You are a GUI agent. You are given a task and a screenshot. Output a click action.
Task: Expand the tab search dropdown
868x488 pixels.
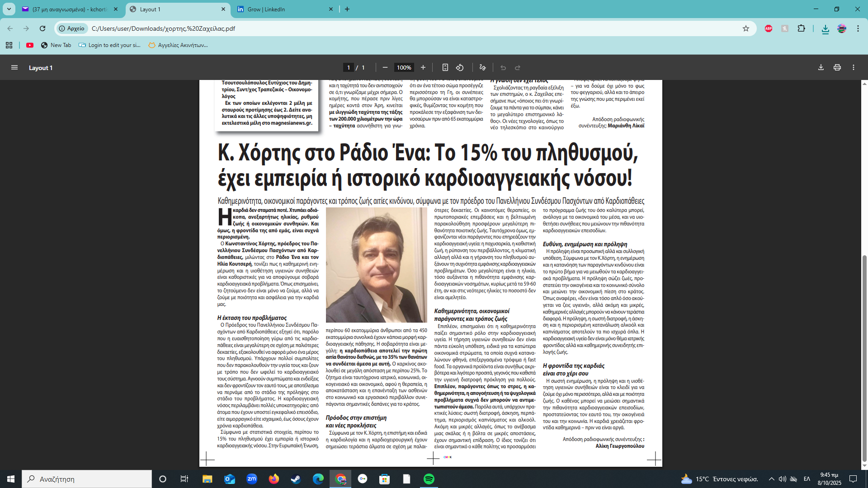coord(9,9)
